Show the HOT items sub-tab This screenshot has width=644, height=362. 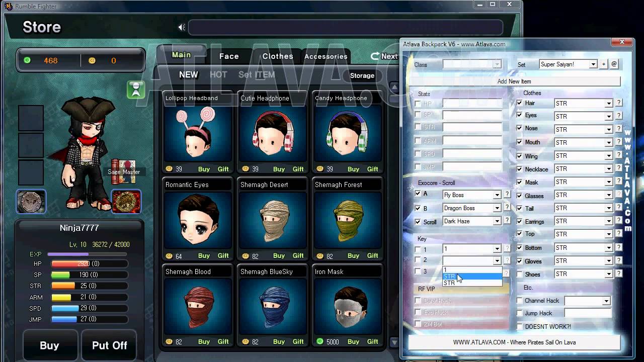pyautogui.click(x=218, y=74)
